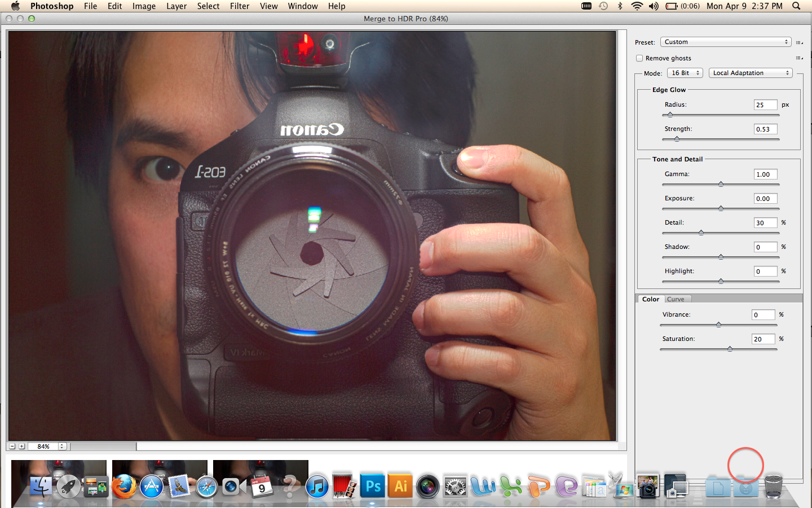Click the Vibrance slider handle
Image resolution: width=812 pixels, height=508 pixels.
click(x=718, y=325)
